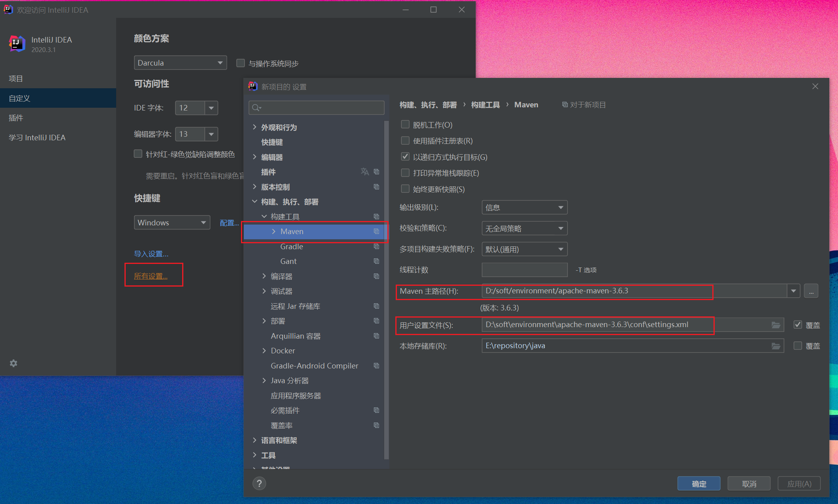838x504 pixels.
Task: Click the project-level icon beside 覆盖率
Action: point(376,425)
